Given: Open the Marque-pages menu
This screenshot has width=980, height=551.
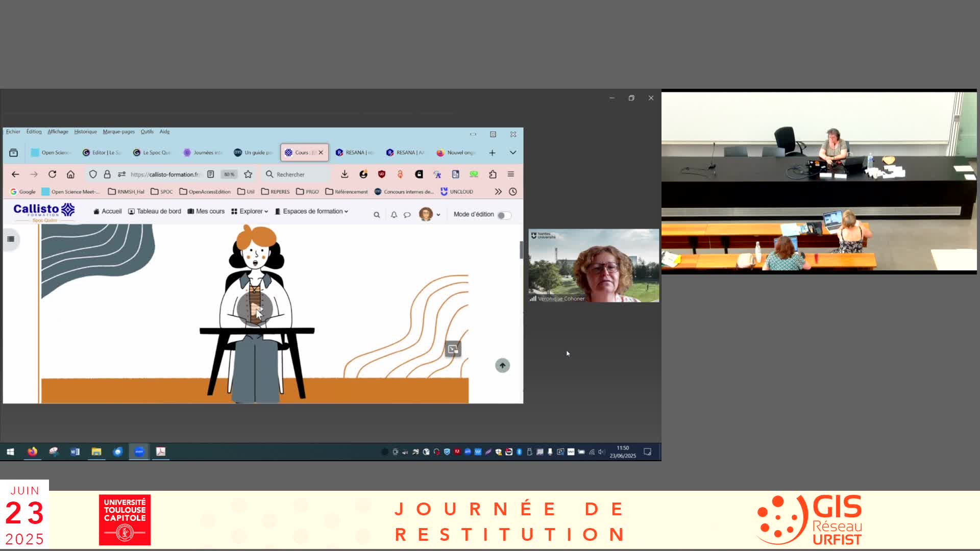Looking at the screenshot, I should point(118,132).
